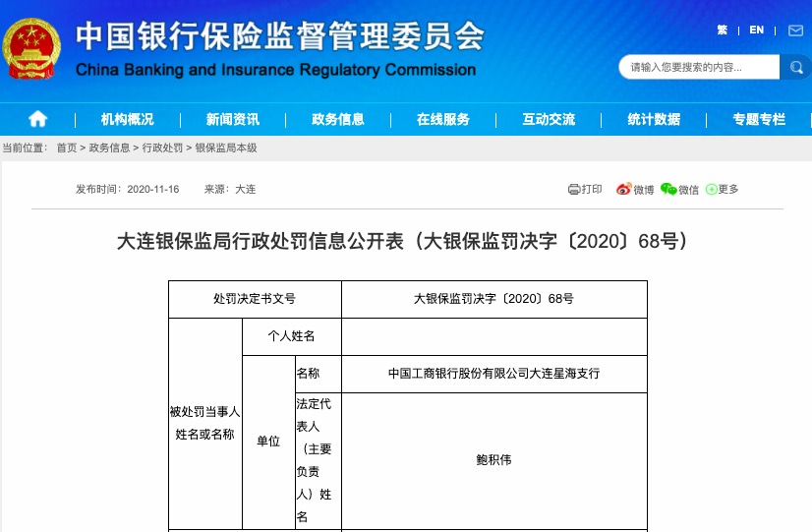The height and width of the screenshot is (532, 812).
Task: Select the name 鲍积伟 in the table
Action: click(x=493, y=460)
